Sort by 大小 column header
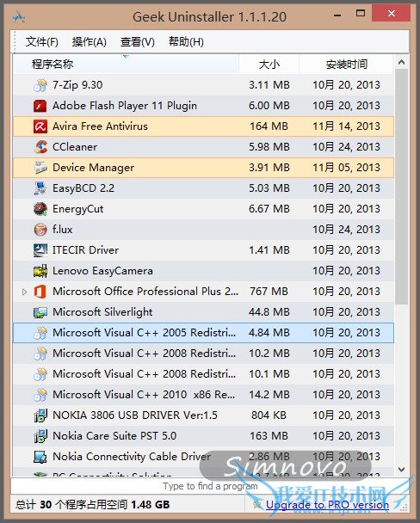The image size is (420, 523). (x=269, y=64)
